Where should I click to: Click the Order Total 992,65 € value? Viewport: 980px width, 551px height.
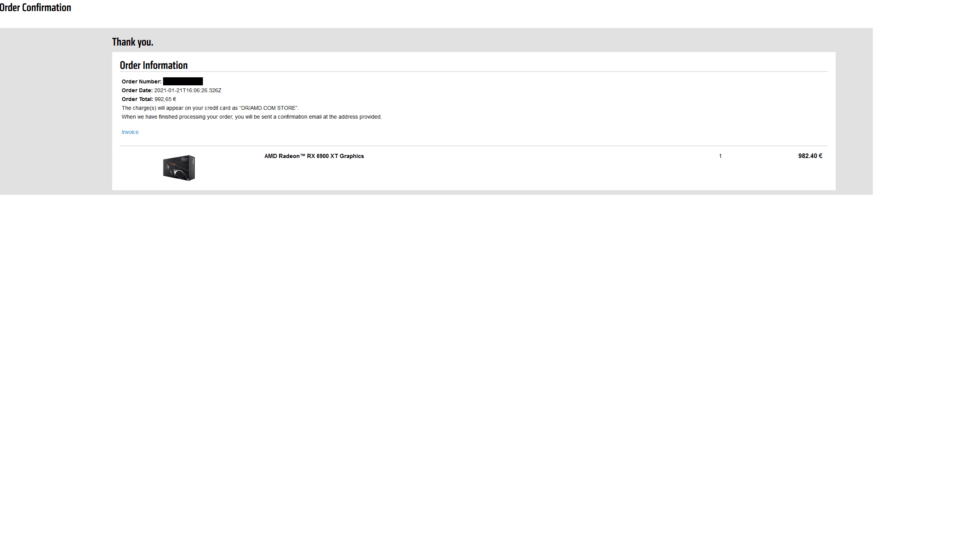coord(165,99)
